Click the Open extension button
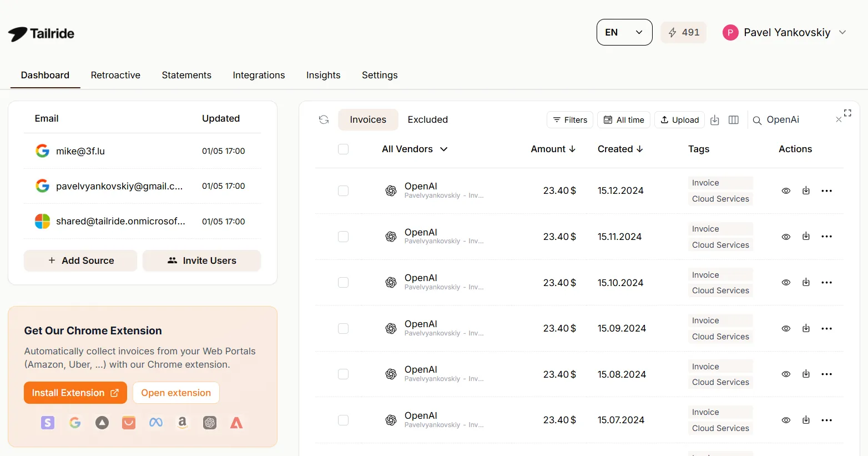868x456 pixels. [176, 393]
